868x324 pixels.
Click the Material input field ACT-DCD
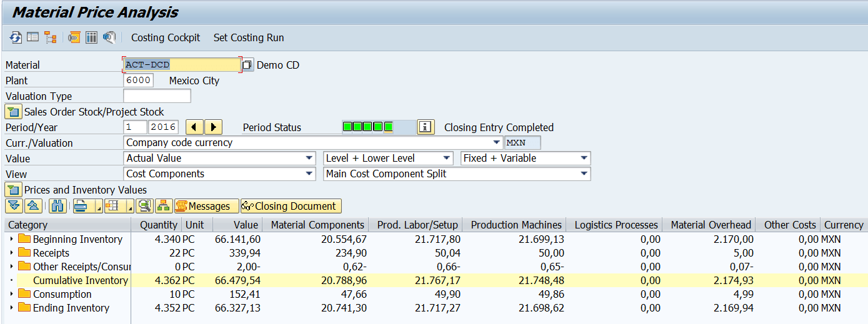[x=182, y=65]
